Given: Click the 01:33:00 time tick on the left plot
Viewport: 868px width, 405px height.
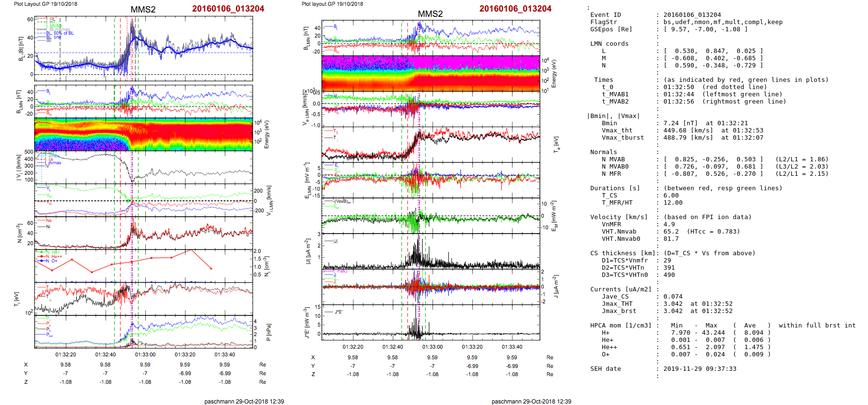Looking at the screenshot, I should pyautogui.click(x=145, y=354).
